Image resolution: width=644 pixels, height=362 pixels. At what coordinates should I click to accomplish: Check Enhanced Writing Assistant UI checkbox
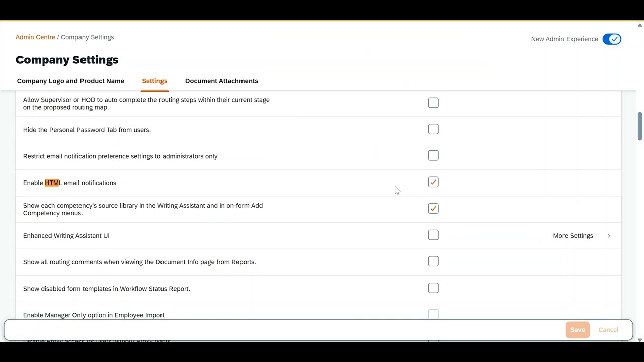click(433, 235)
